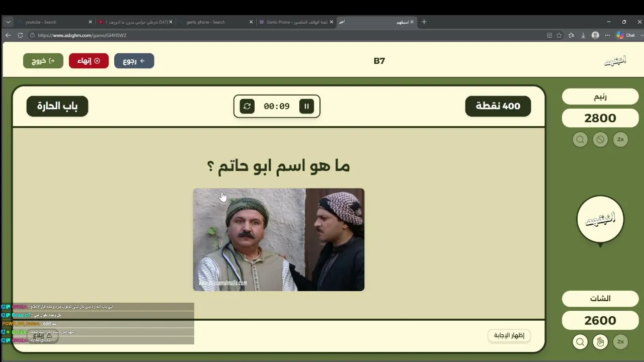
Task: Switch to the (547) YouTube video tab
Action: tap(136, 22)
